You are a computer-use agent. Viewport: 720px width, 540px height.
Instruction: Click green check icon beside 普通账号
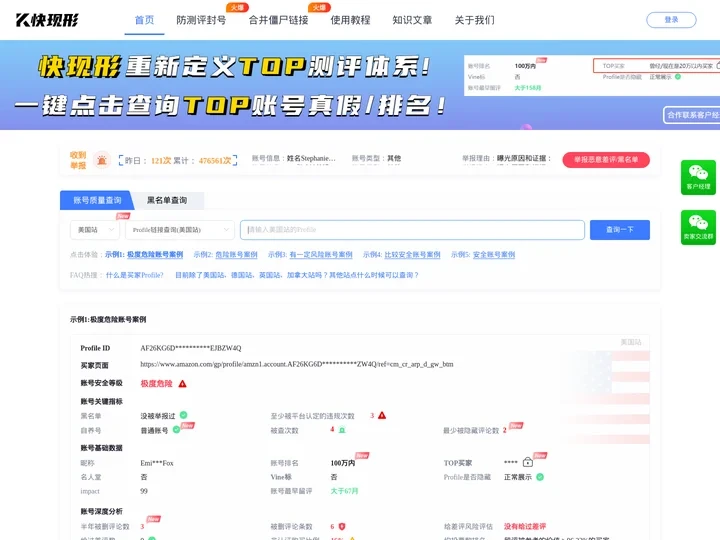[176, 430]
